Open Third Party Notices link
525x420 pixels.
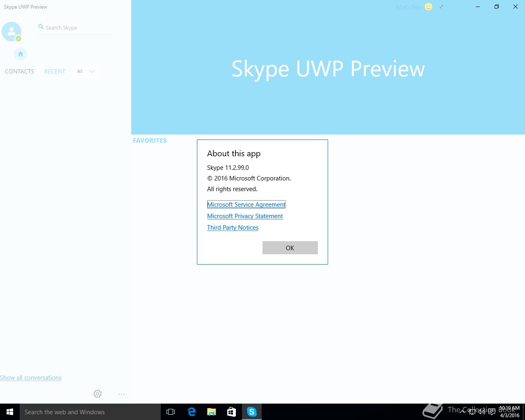click(x=233, y=227)
